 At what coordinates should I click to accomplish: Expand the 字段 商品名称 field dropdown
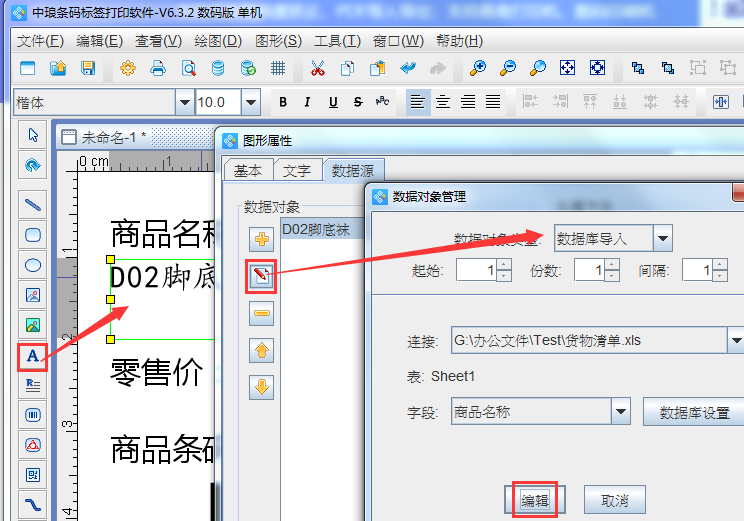click(x=620, y=411)
